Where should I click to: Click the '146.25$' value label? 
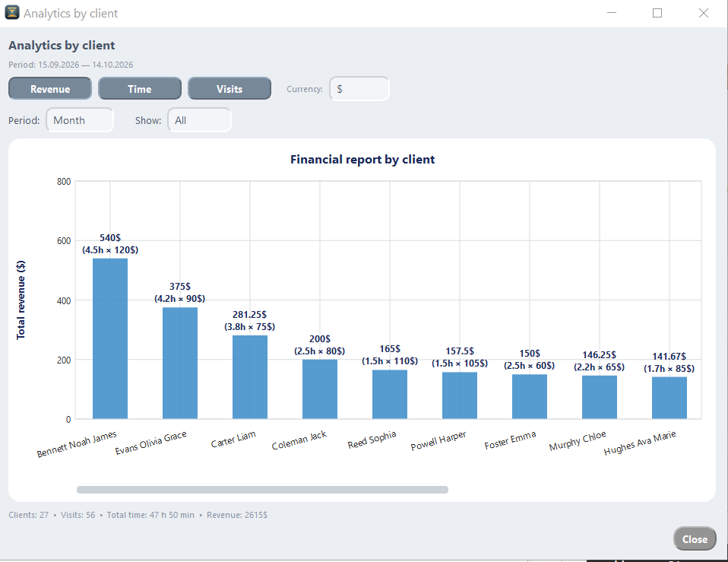(600, 355)
